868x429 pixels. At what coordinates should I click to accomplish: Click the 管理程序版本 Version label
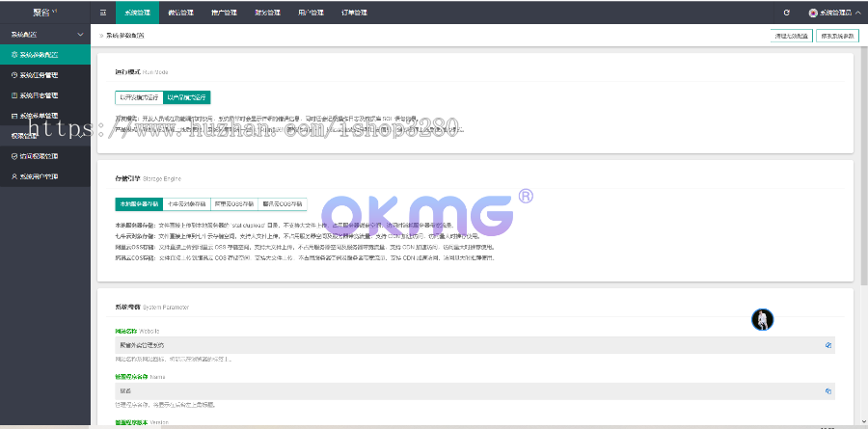tap(142, 422)
